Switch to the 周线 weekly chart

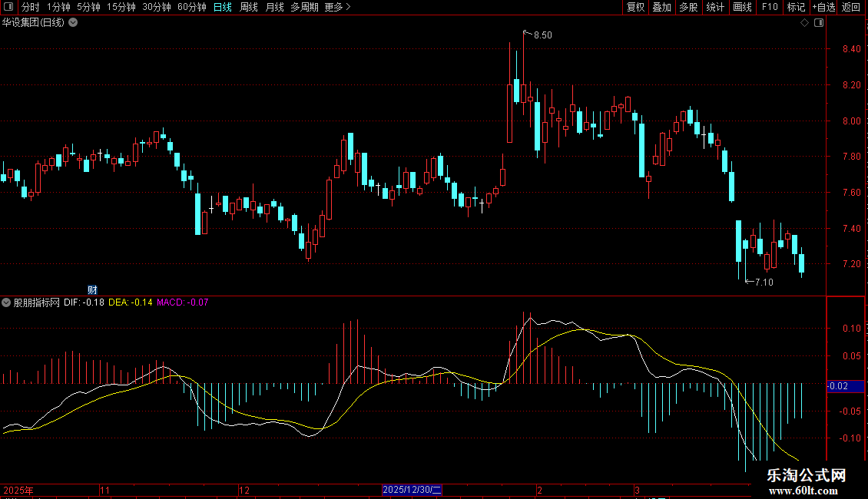click(249, 7)
